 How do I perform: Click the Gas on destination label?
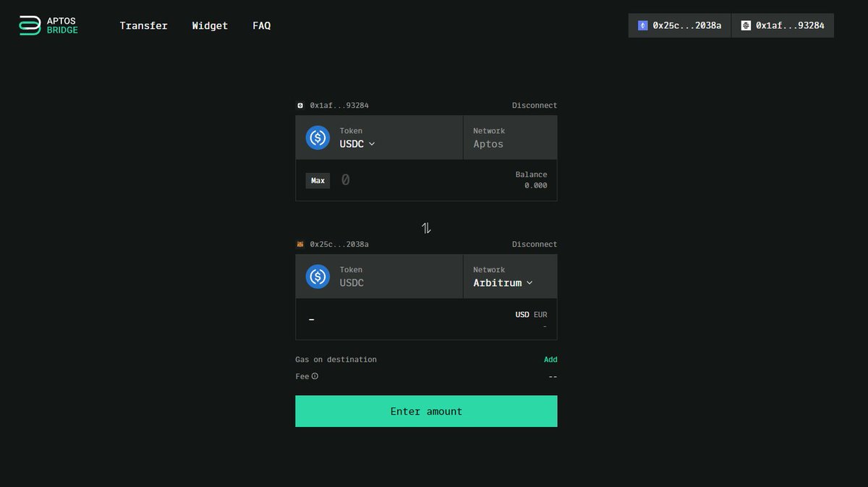336,360
